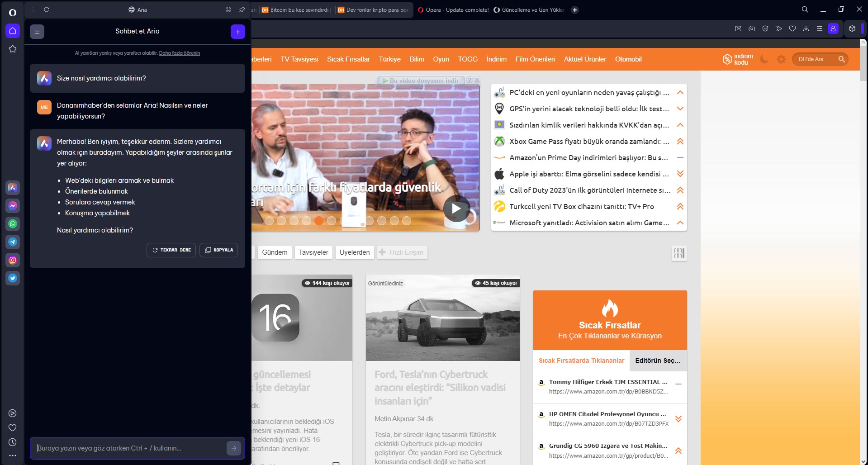Open Cybertruck article thumbnail
Image resolution: width=868 pixels, height=465 pixels.
click(443, 318)
